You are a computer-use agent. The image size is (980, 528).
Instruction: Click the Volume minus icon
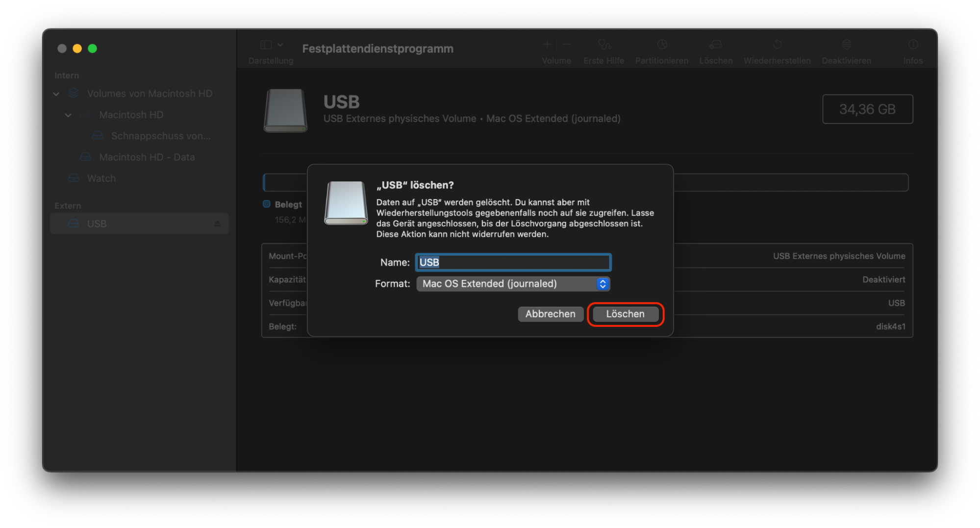(x=566, y=45)
